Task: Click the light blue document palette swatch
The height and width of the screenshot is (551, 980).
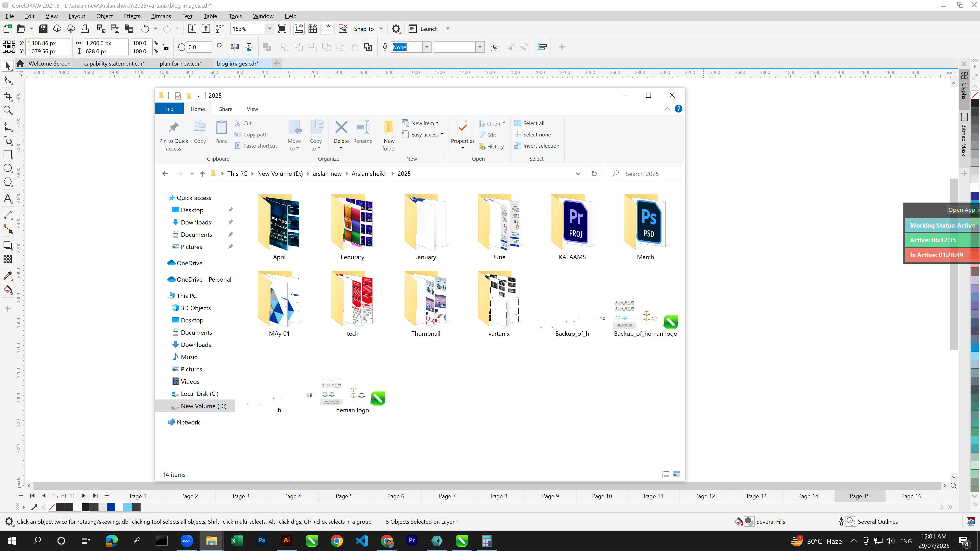Action: pyautogui.click(x=128, y=507)
